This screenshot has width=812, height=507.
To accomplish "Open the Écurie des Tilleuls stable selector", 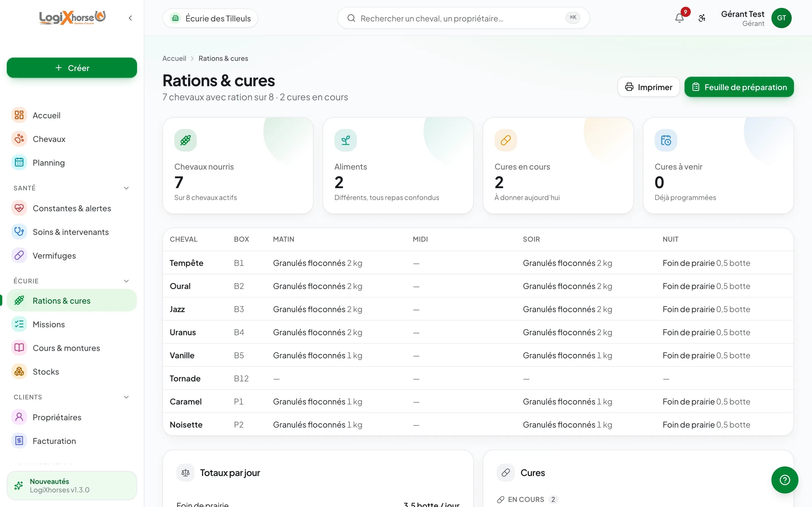I will coord(210,18).
